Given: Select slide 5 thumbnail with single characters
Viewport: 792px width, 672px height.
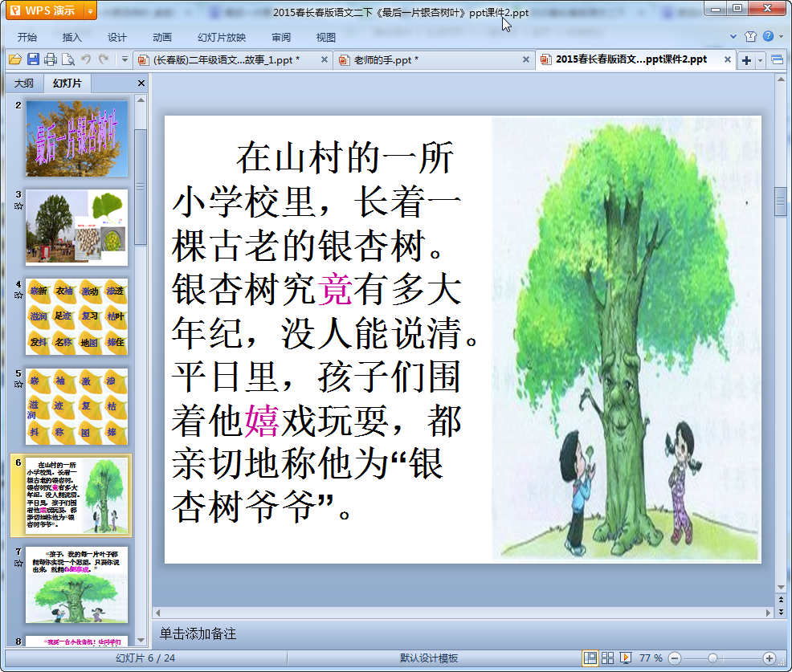Looking at the screenshot, I should click(77, 406).
